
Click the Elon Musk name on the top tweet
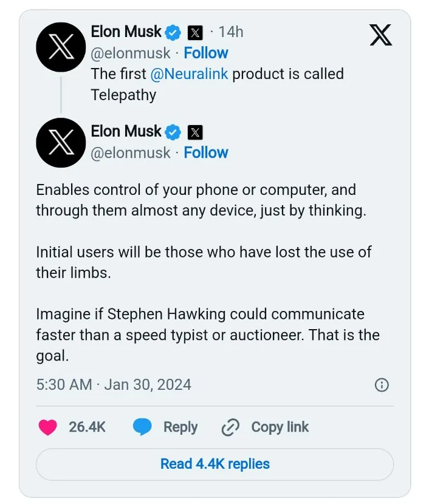126,32
